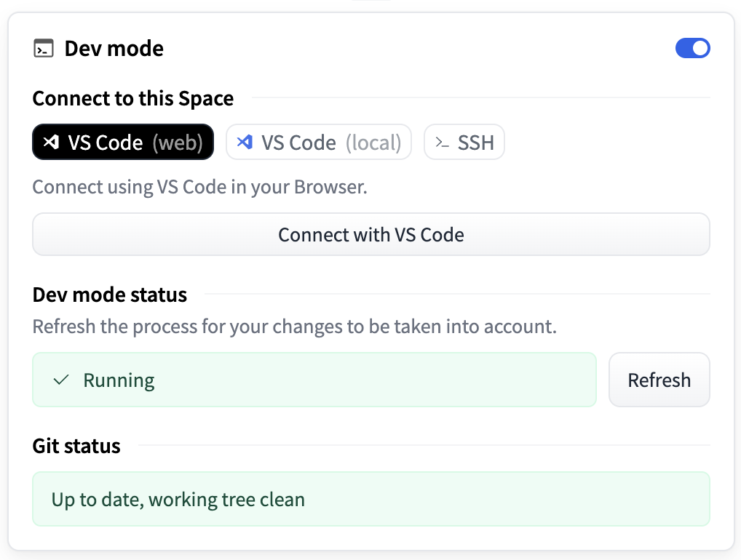The image size is (741, 560).
Task: Click the Connect to this Space heading
Action: click(x=132, y=98)
